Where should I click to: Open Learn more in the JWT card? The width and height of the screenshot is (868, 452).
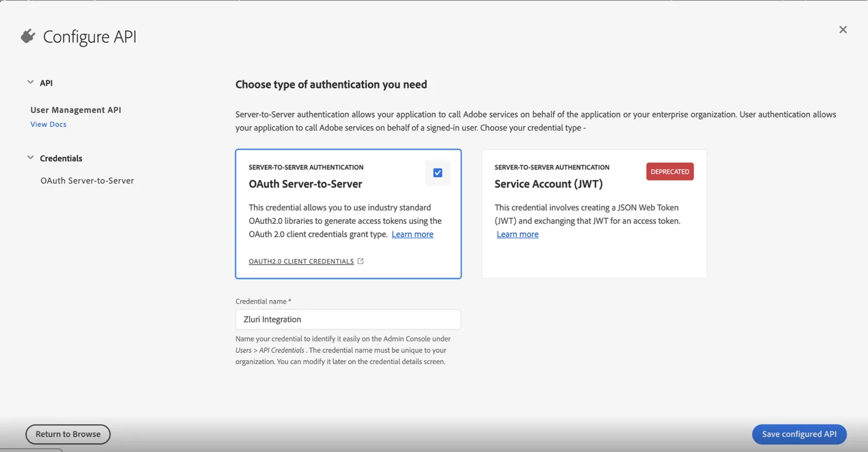(x=518, y=234)
